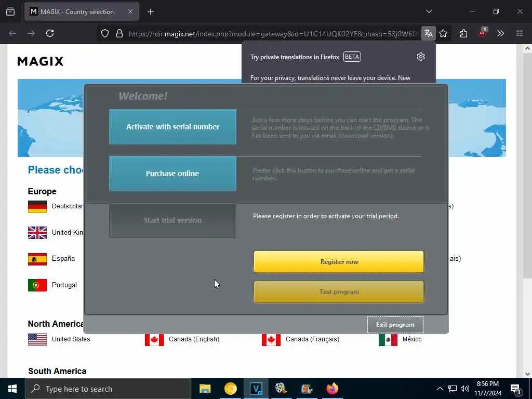
Task: Open Firefox View icon at tab strip
Action: click(x=10, y=12)
